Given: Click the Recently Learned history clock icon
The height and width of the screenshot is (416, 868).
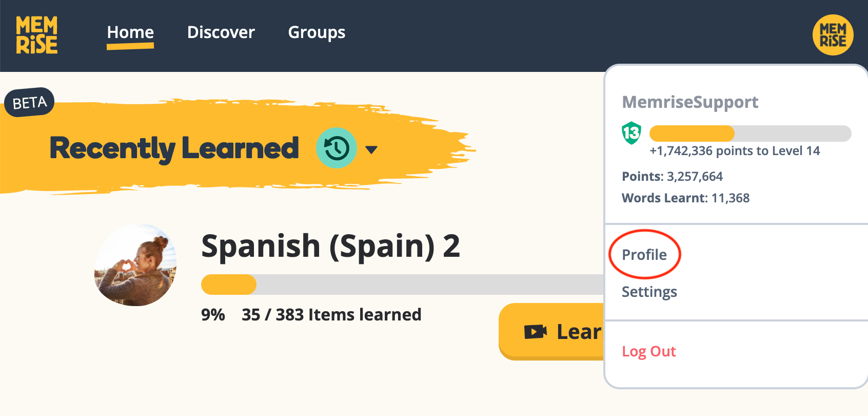Looking at the screenshot, I should [336, 148].
